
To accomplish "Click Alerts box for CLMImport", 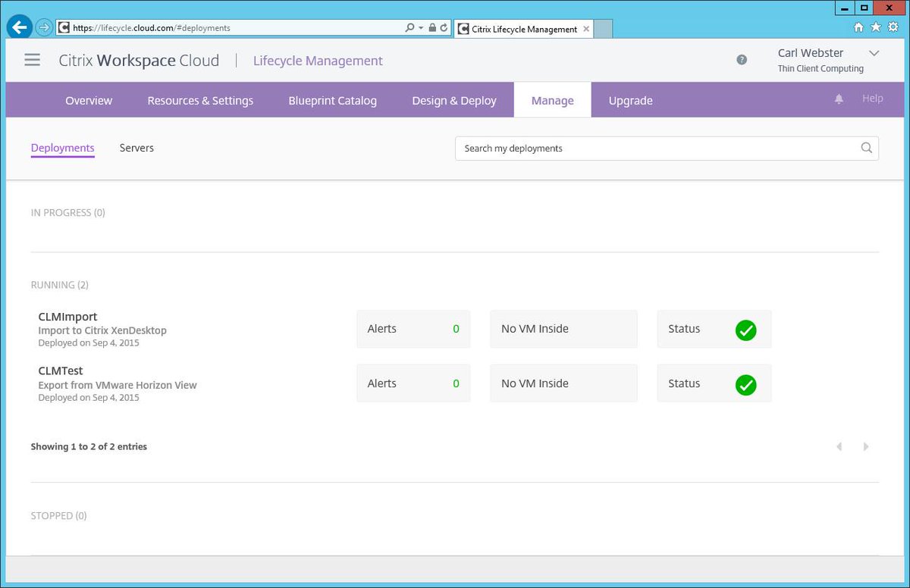I will pyautogui.click(x=413, y=329).
